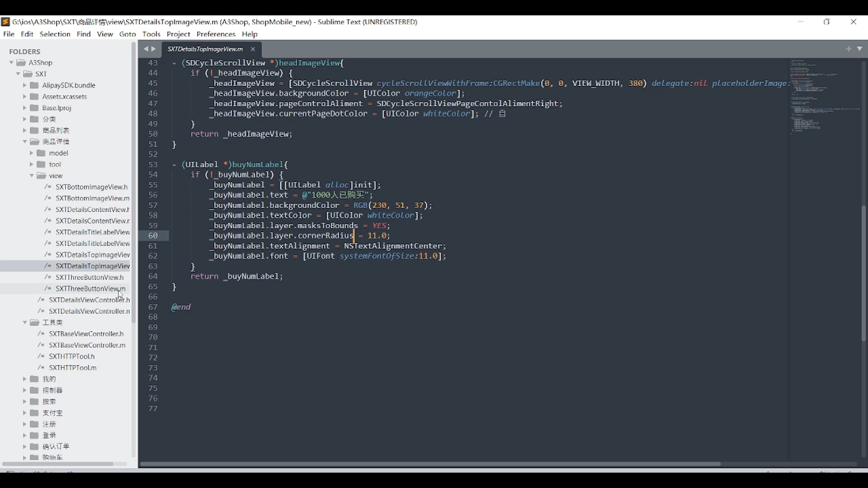Viewport: 868px width, 488px height.
Task: Open SXTThreeButtonView.m in the sidebar
Action: click(90, 288)
